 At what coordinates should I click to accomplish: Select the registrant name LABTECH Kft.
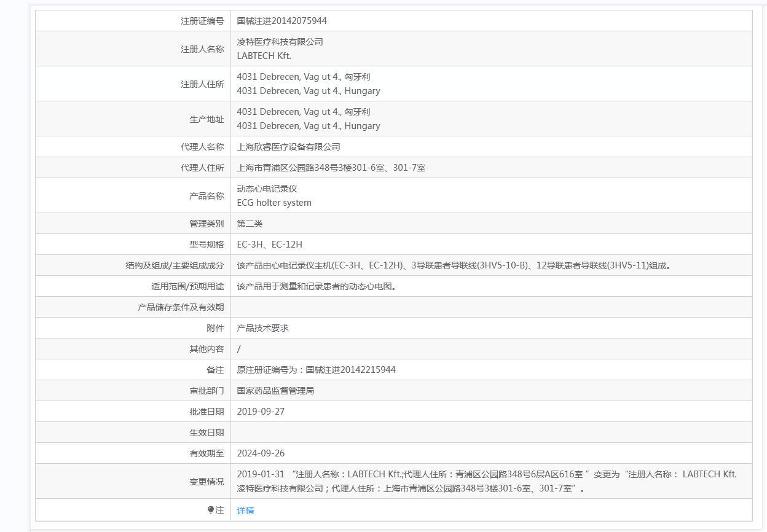point(264,56)
